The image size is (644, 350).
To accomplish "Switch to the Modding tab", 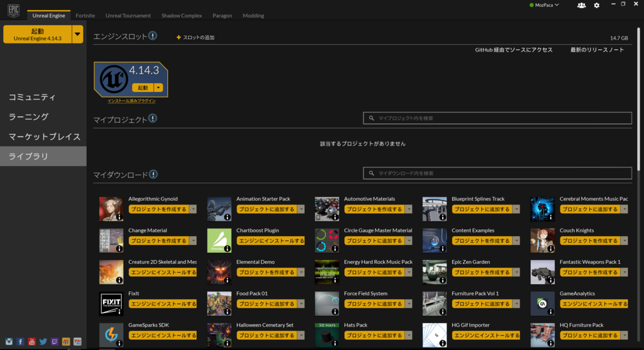I will pyautogui.click(x=253, y=15).
